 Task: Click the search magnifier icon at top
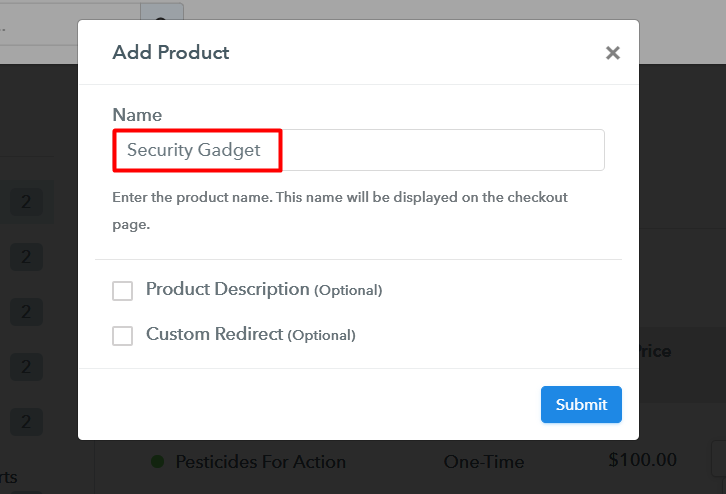(160, 13)
